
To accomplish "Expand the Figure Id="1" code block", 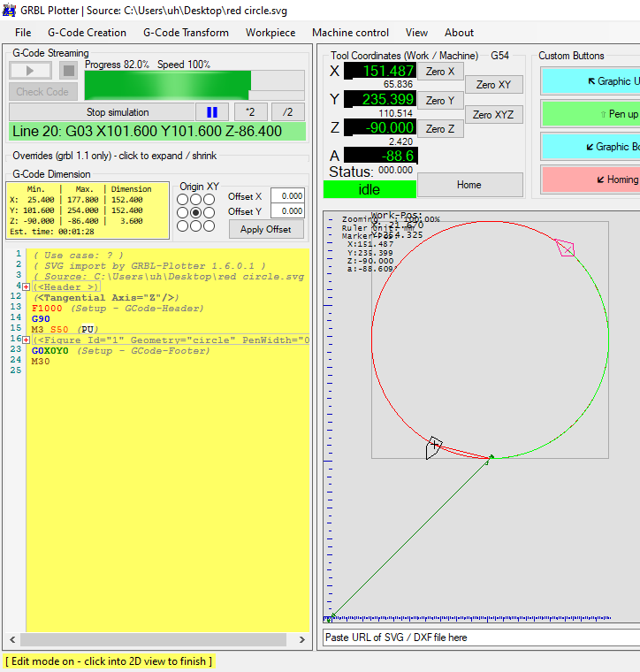I will coord(26,340).
